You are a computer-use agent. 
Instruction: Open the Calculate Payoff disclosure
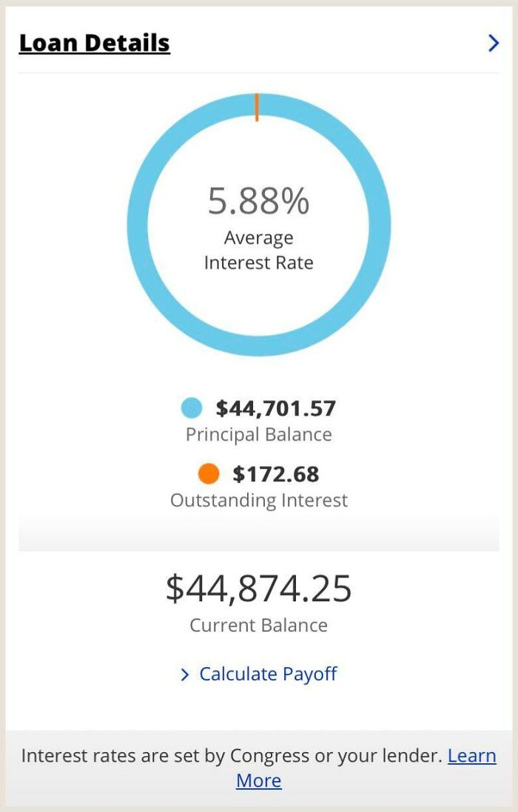[x=266, y=674]
